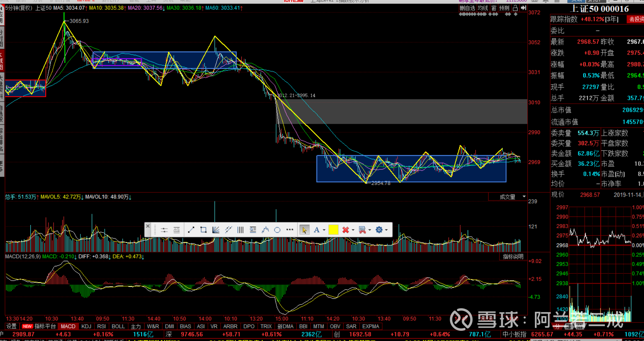Open more drawing tools ellipsis
Screen dimensions: 644x341
coord(290,229)
